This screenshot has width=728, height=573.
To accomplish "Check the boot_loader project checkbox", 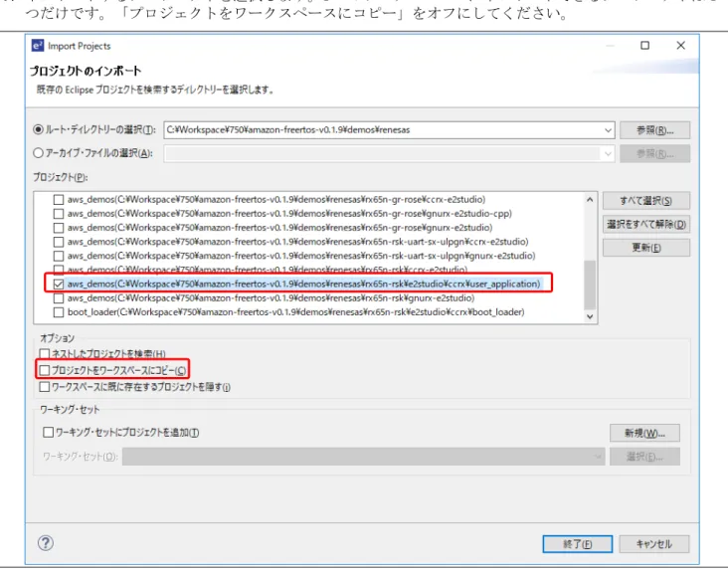I will click(59, 312).
